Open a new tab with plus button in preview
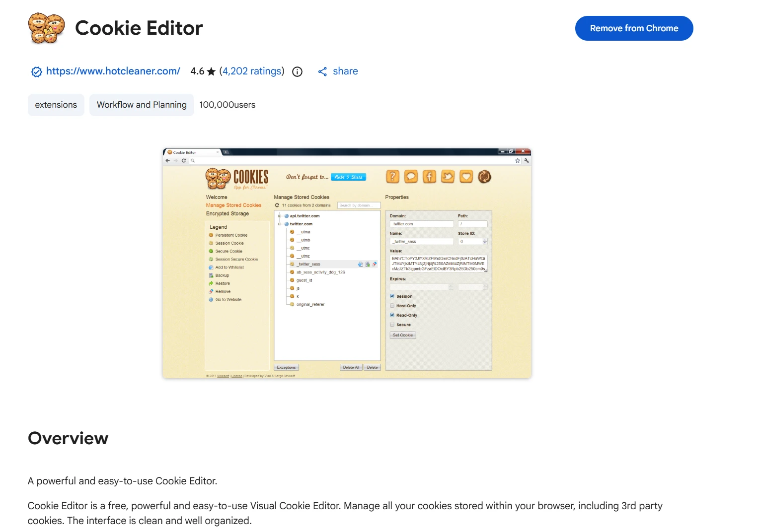The image size is (757, 532). tap(226, 152)
